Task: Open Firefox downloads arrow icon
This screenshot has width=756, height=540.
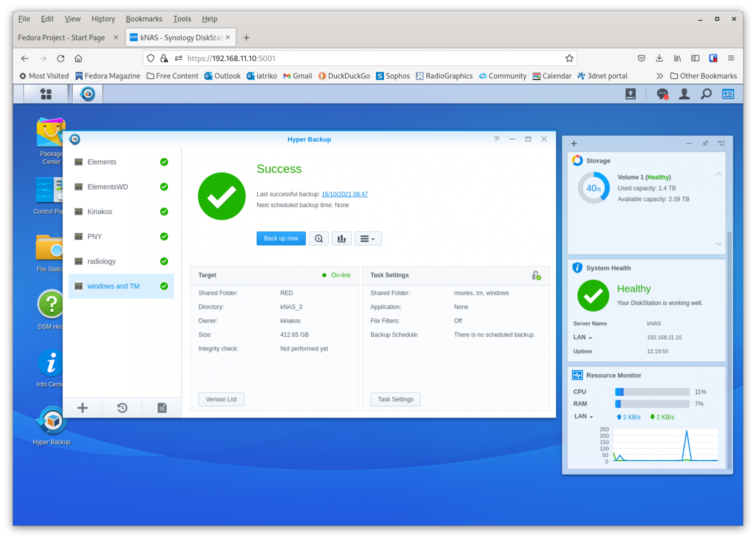Action: pos(659,58)
